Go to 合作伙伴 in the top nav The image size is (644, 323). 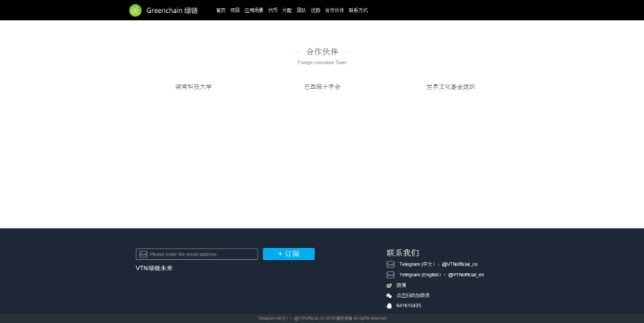point(334,10)
